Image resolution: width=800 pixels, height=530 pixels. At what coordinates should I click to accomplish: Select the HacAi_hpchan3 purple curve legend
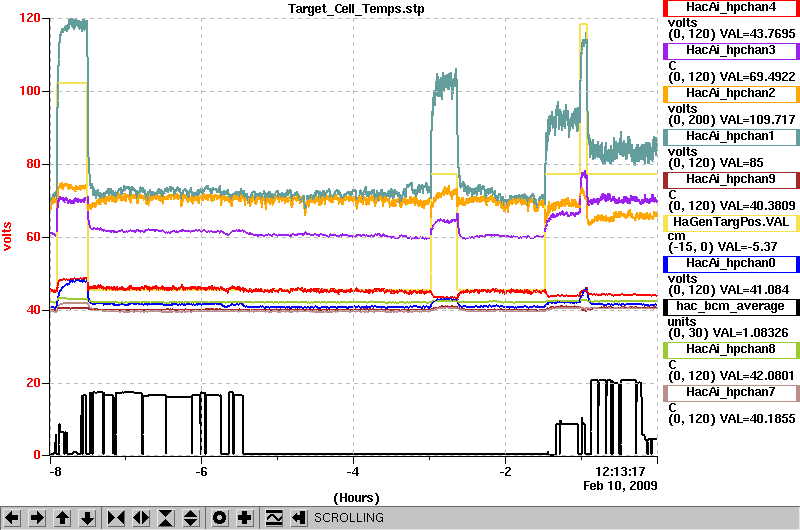click(731, 51)
